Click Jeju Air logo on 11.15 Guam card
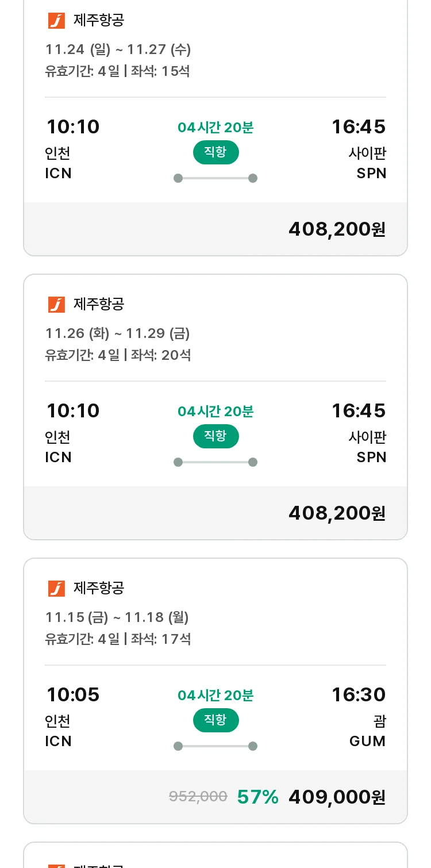The width and height of the screenshot is (431, 868). click(56, 589)
